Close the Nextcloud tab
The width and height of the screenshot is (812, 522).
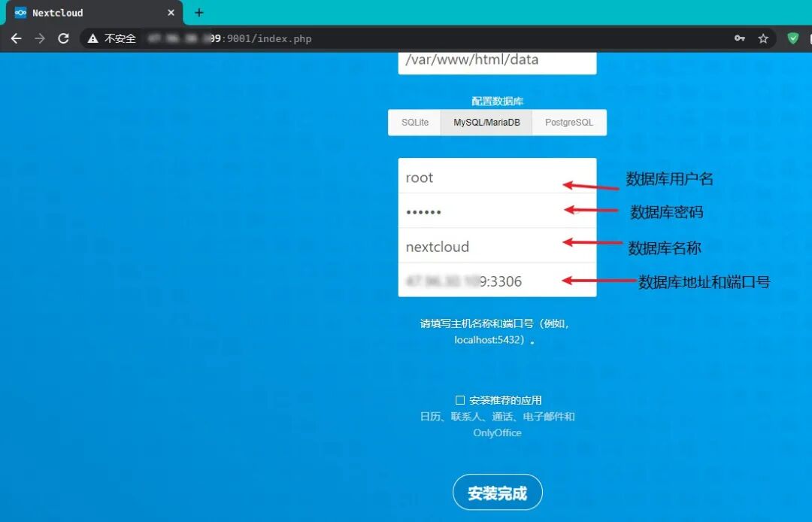point(171,13)
